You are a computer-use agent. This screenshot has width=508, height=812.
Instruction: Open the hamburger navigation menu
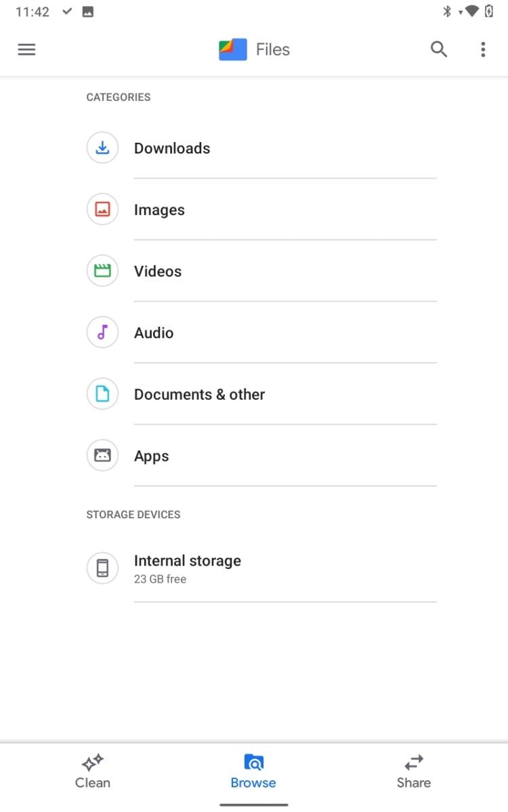26,49
